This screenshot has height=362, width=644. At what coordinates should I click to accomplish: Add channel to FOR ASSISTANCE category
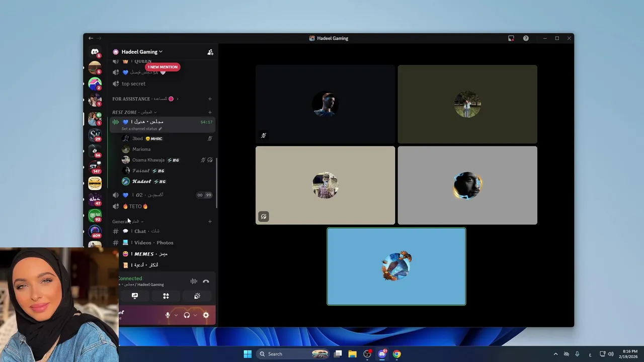pos(210,99)
